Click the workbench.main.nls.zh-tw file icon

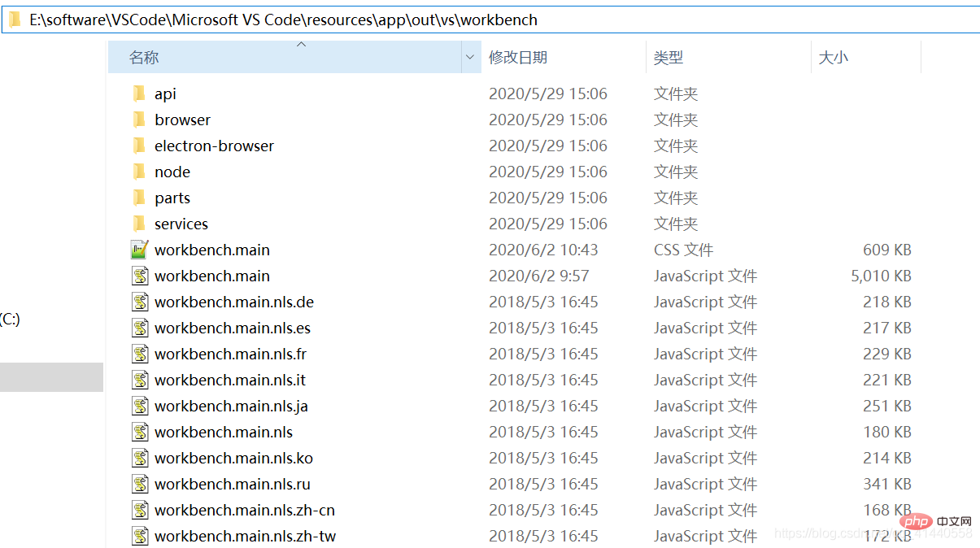[140, 536]
